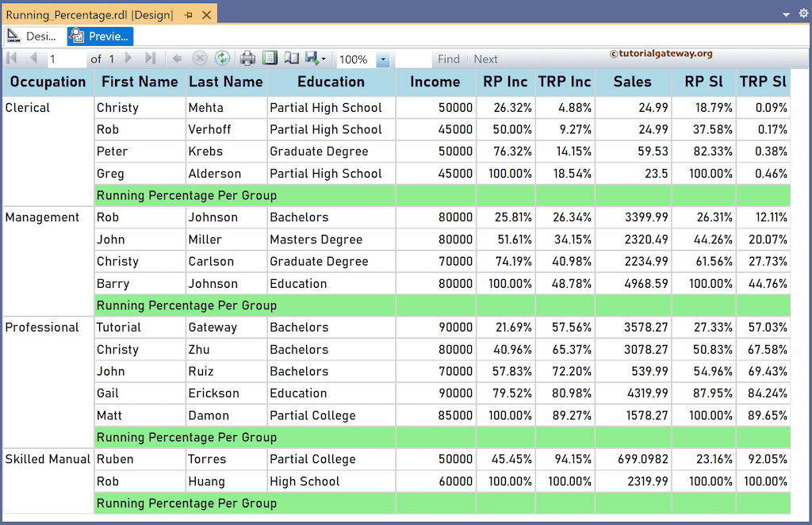Stop the report rendering

[x=199, y=58]
